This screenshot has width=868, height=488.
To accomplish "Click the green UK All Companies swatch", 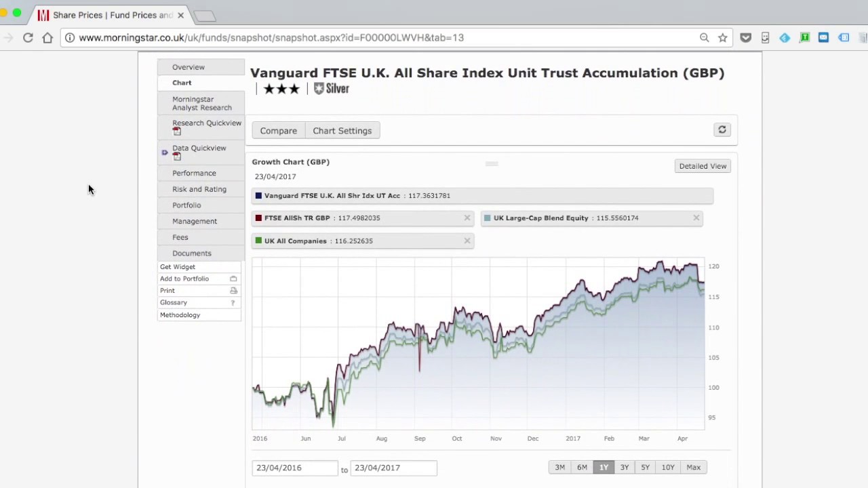I will [x=258, y=241].
